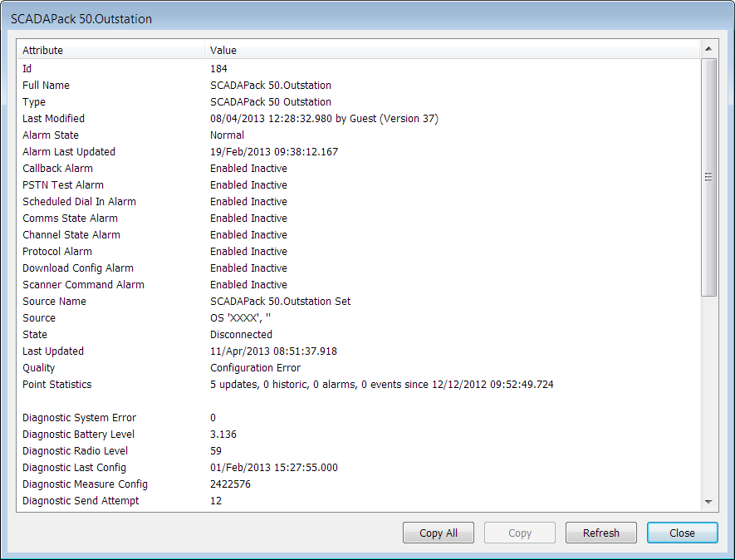Image resolution: width=735 pixels, height=560 pixels.
Task: Select the Id attribute row
Action: (27, 69)
